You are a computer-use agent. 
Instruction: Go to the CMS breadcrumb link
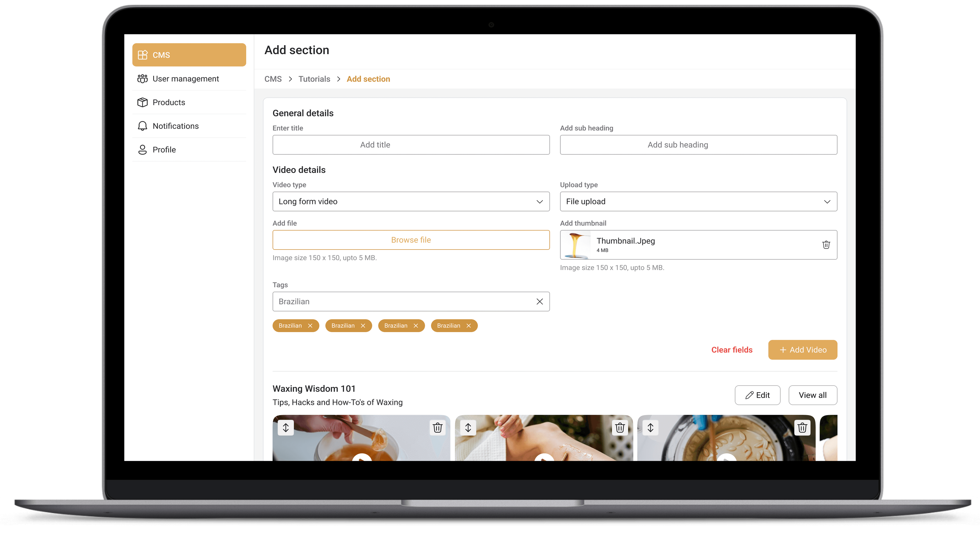point(273,79)
